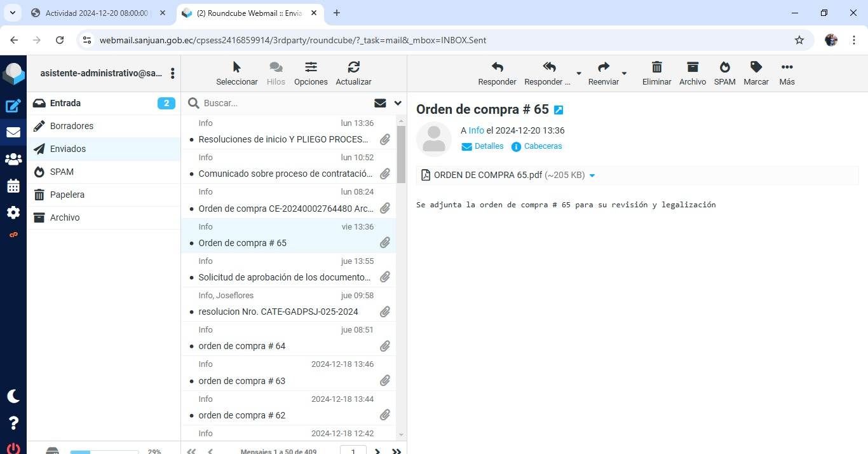
Task: Switch to the Actividad browser tab
Action: [x=97, y=13]
